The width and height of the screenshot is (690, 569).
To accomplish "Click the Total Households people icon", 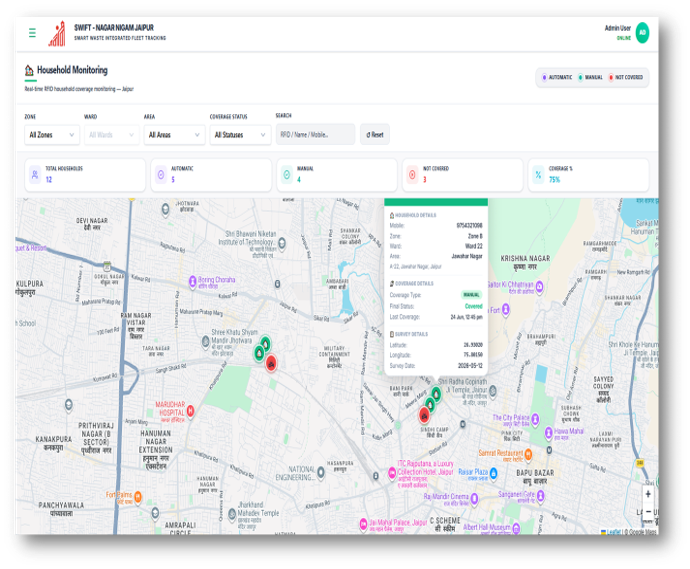I will [x=35, y=175].
